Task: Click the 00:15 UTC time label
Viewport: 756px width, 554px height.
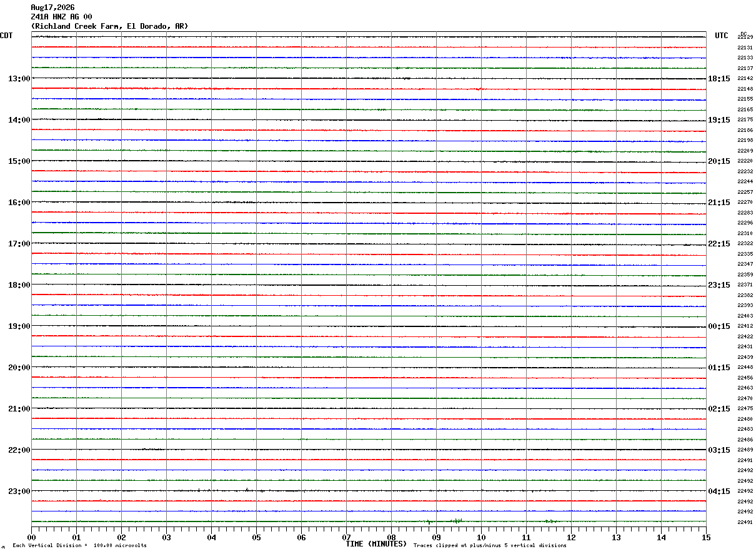Action: click(x=719, y=326)
